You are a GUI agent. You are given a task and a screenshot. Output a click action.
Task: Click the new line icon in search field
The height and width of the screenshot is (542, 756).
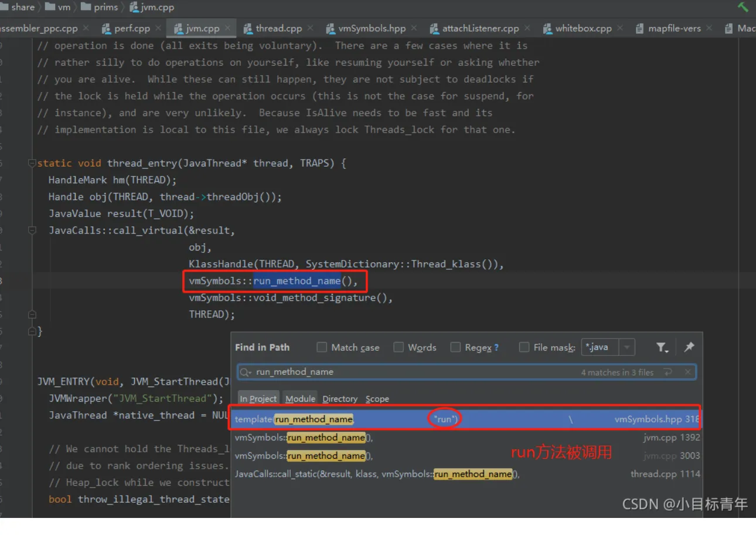click(x=668, y=372)
